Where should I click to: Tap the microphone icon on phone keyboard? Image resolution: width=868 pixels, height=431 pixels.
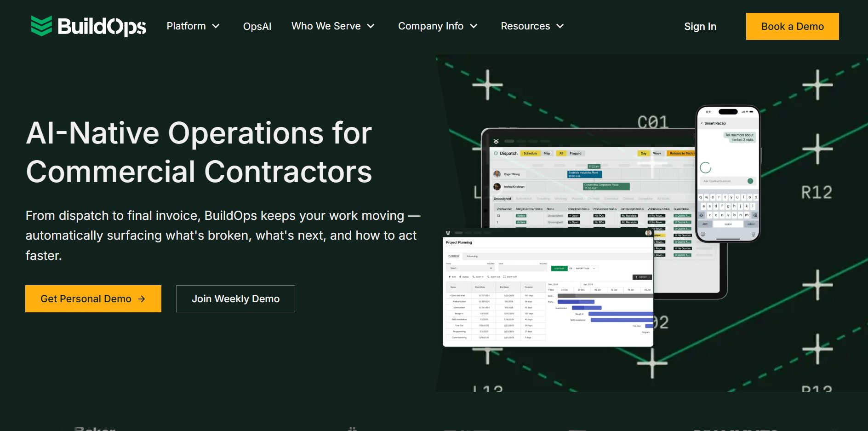(753, 234)
